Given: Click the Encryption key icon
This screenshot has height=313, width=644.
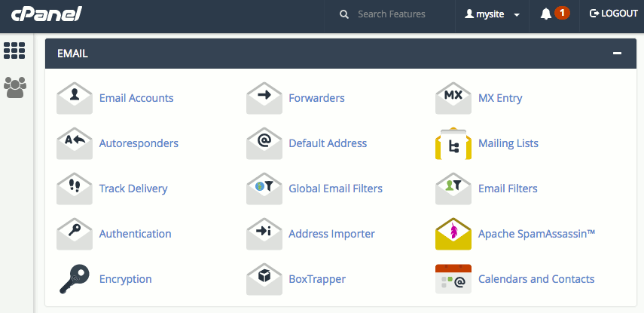Looking at the screenshot, I should click(x=75, y=279).
